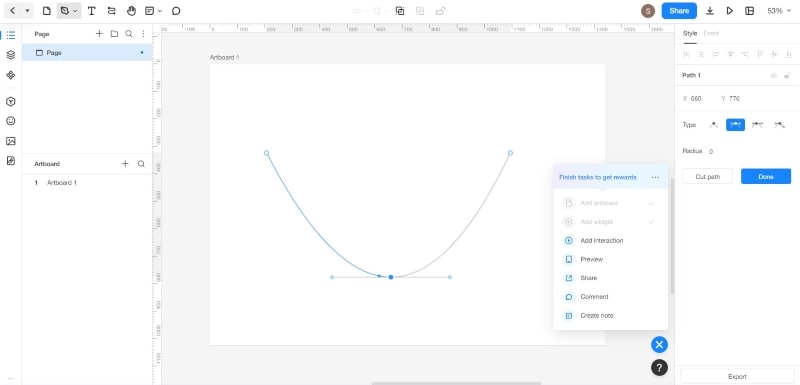Open the image assets sidebar icon
Viewport: 800px width, 385px height.
pyautogui.click(x=11, y=141)
